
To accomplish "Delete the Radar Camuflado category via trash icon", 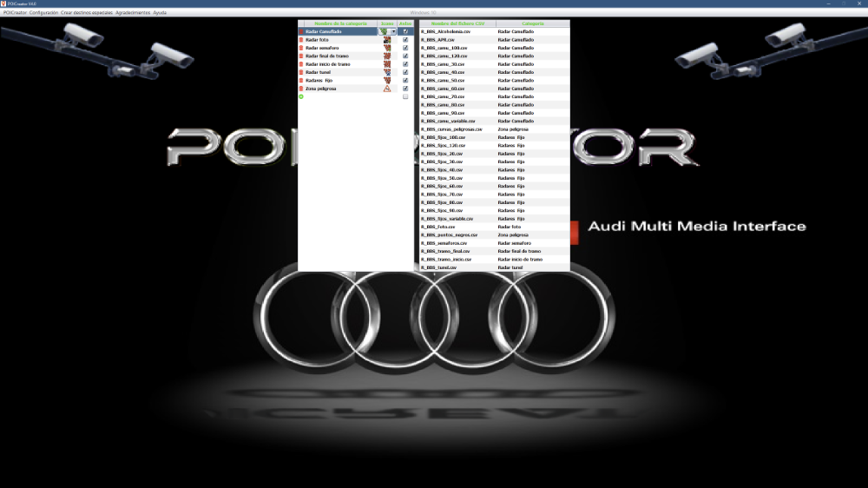I will (301, 31).
